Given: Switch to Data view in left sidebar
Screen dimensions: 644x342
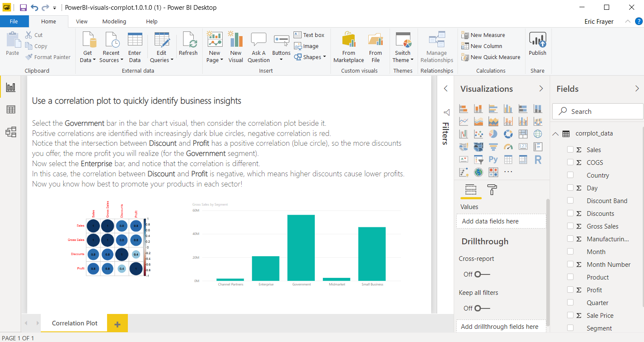Looking at the screenshot, I should (11, 110).
